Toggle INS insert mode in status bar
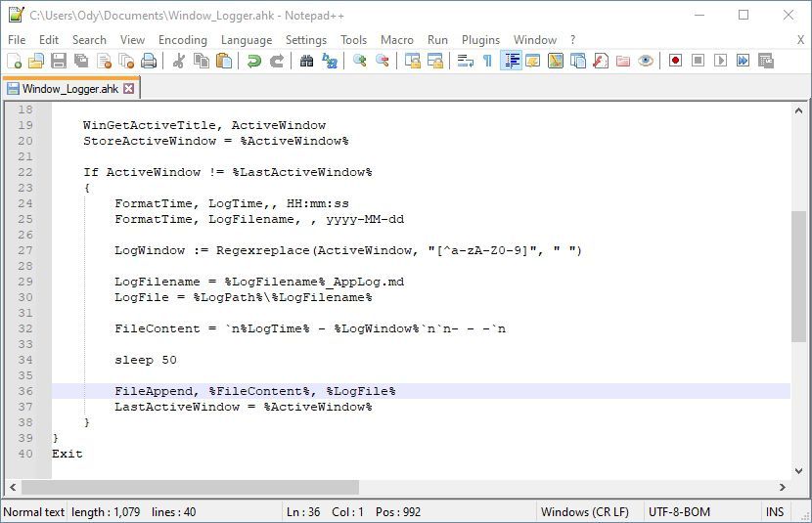Viewport: 812px width, 523px height. (775, 511)
